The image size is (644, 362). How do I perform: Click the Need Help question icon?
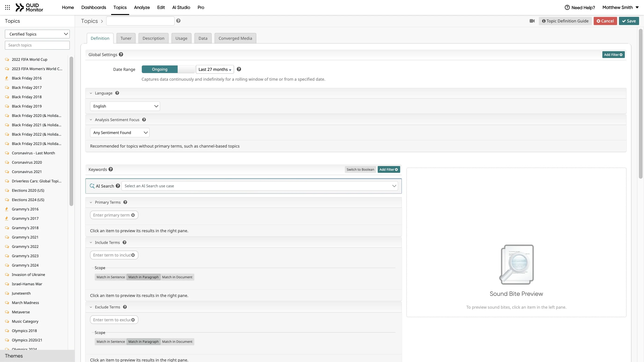pyautogui.click(x=567, y=7)
